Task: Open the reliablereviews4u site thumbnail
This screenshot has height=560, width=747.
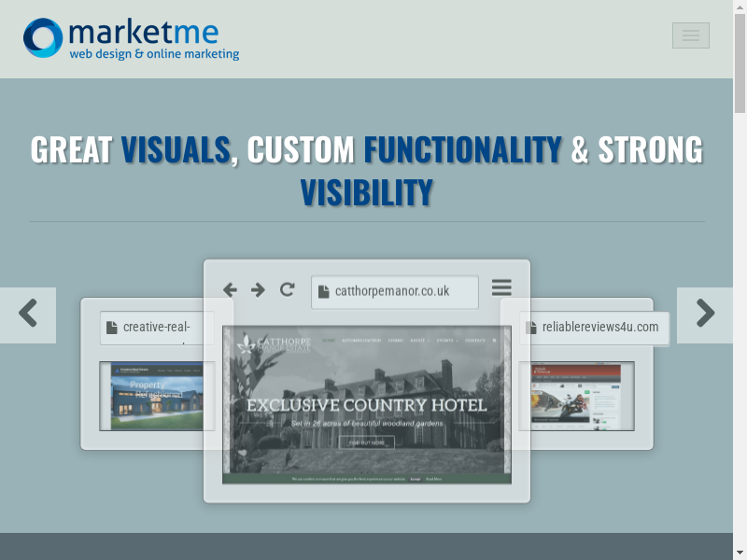Action: point(576,396)
